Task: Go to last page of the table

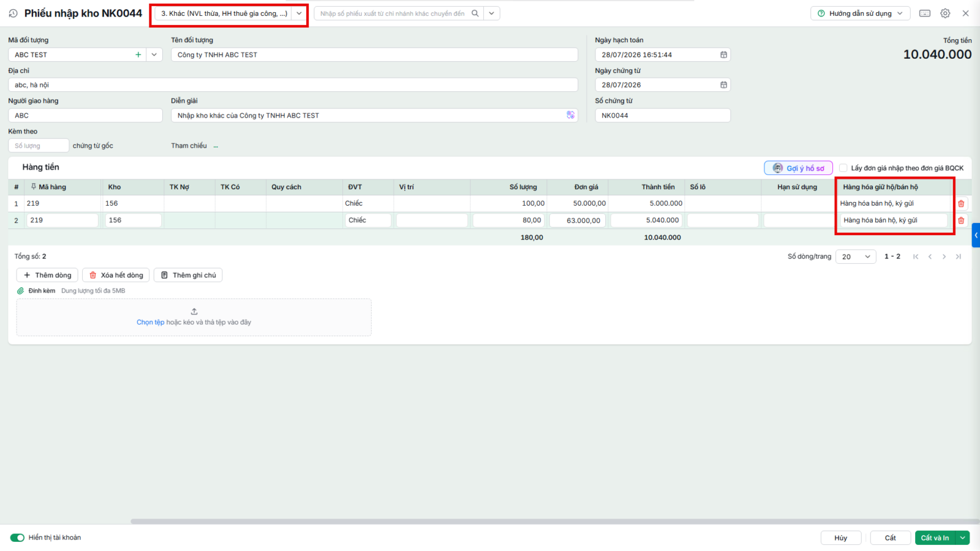Action: pyautogui.click(x=959, y=257)
